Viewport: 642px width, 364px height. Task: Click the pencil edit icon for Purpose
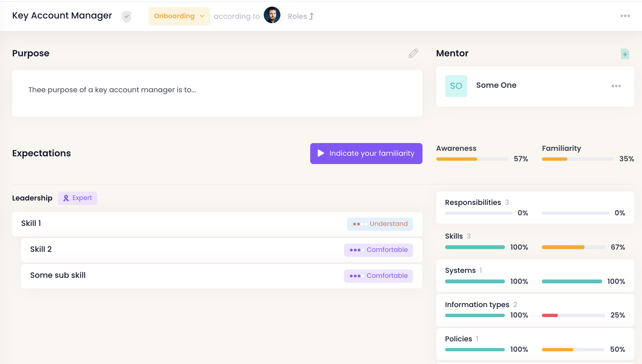pos(413,53)
